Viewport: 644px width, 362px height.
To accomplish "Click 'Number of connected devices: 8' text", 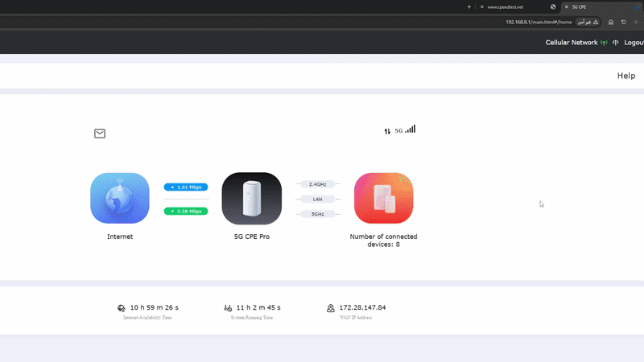I will (x=384, y=241).
